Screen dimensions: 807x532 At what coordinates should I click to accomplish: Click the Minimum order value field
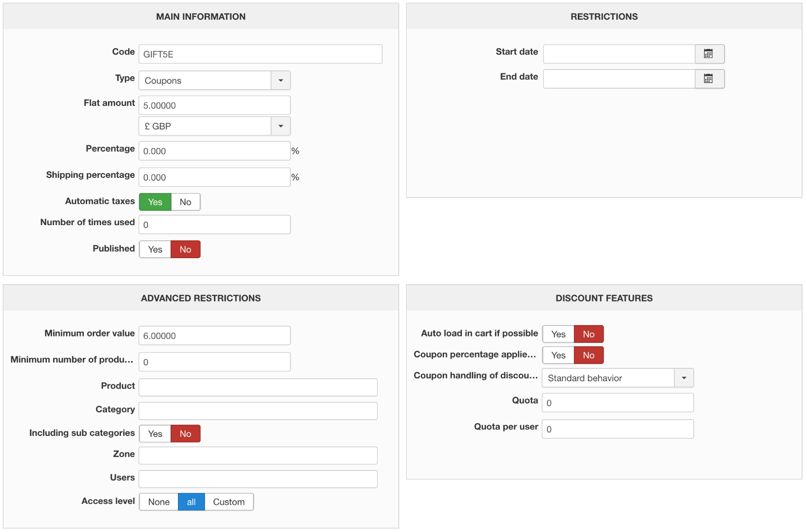214,335
